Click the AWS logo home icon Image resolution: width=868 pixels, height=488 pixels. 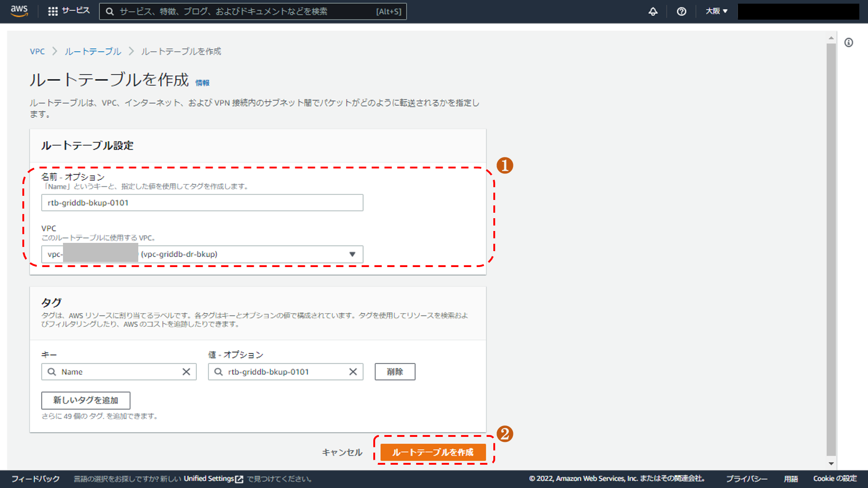click(19, 11)
